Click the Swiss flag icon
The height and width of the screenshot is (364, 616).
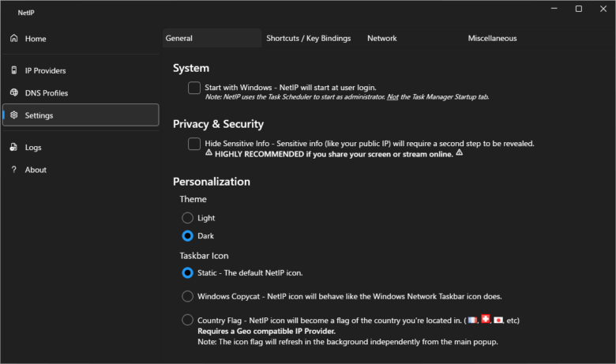pos(486,319)
